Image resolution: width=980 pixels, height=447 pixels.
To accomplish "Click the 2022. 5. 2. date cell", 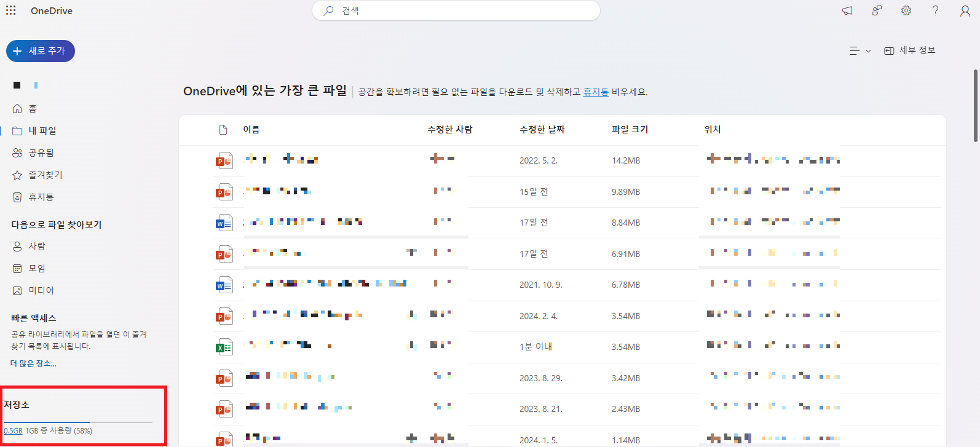I will click(x=539, y=160).
